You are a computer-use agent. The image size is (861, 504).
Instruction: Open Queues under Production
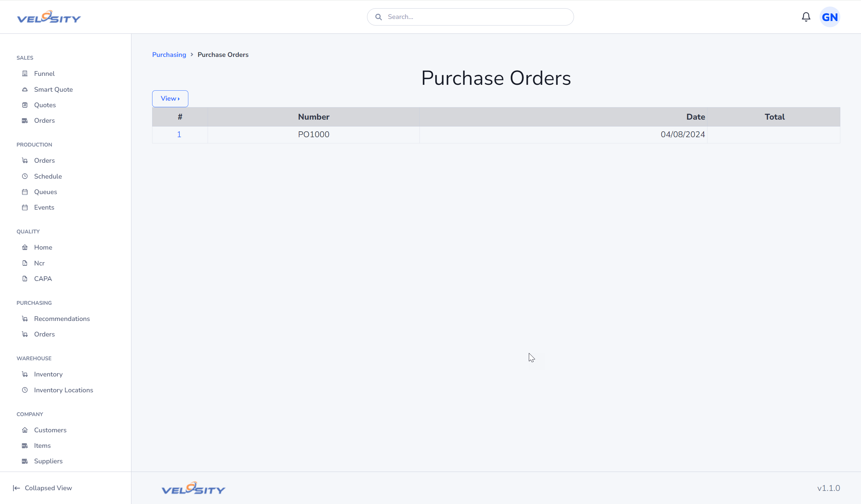pyautogui.click(x=46, y=192)
